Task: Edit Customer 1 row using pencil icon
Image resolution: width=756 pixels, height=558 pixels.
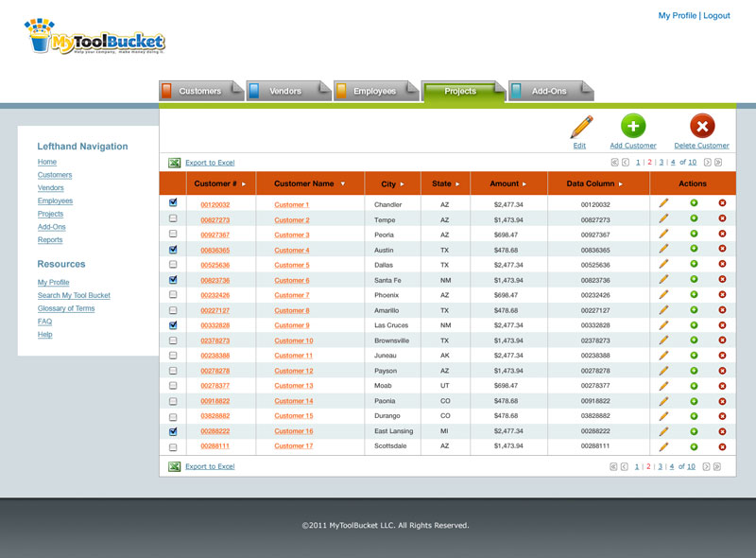Action: click(663, 204)
